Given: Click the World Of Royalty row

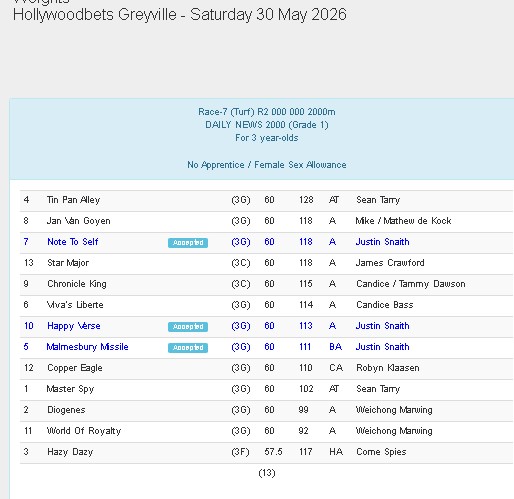Looking at the screenshot, I should pyautogui.click(x=266, y=431).
